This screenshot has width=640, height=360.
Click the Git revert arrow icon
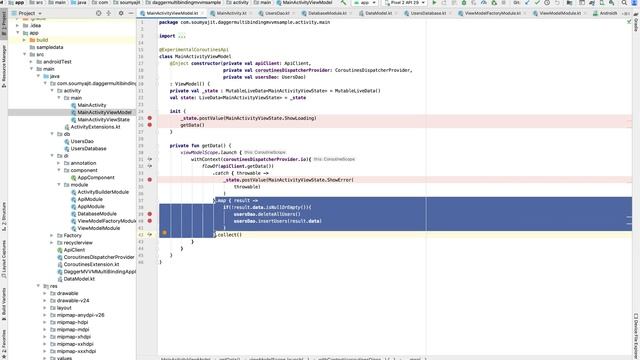[557, 2]
